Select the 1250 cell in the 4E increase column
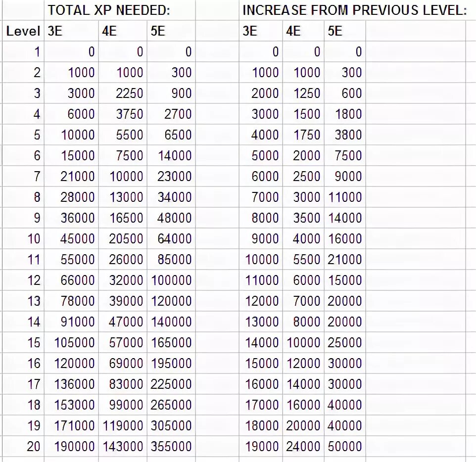 [303, 93]
